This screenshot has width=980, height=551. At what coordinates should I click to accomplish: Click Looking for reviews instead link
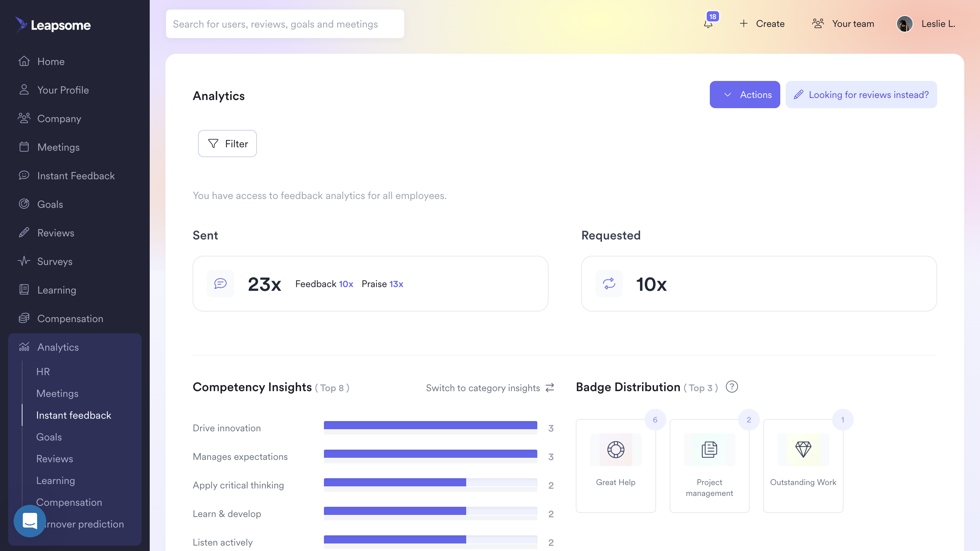tap(861, 95)
